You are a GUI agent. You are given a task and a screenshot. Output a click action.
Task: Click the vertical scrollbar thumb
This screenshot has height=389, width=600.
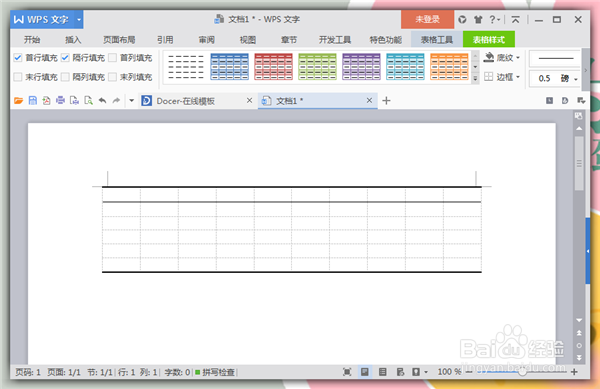click(579, 163)
